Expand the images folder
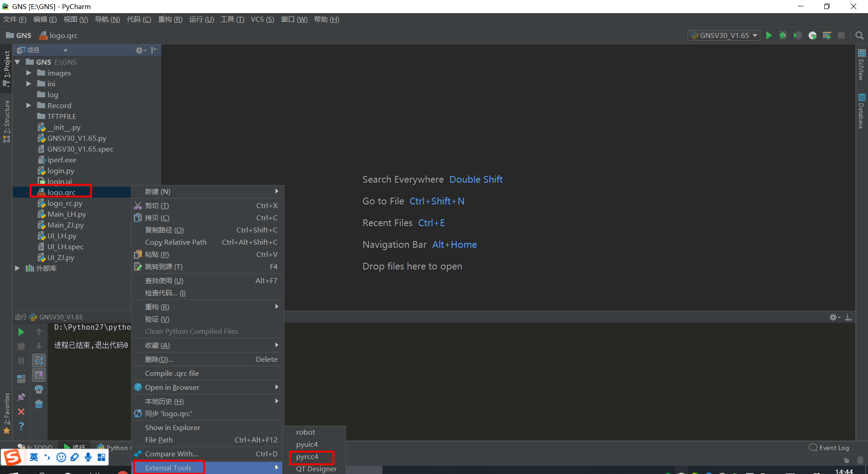This screenshot has height=474, width=868. (x=28, y=73)
